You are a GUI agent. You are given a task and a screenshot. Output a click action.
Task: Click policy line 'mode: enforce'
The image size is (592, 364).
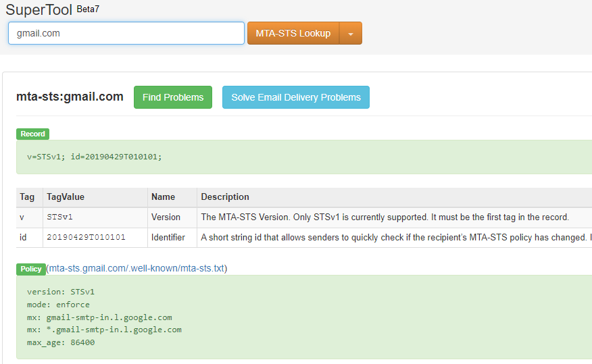58,305
